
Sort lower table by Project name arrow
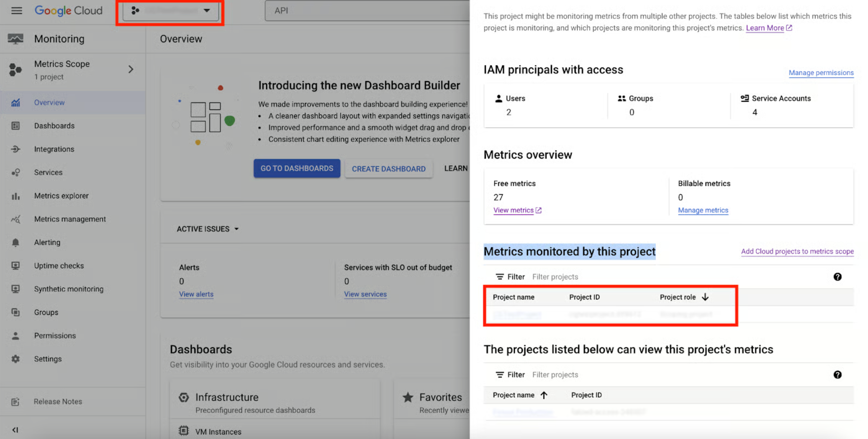[544, 395]
